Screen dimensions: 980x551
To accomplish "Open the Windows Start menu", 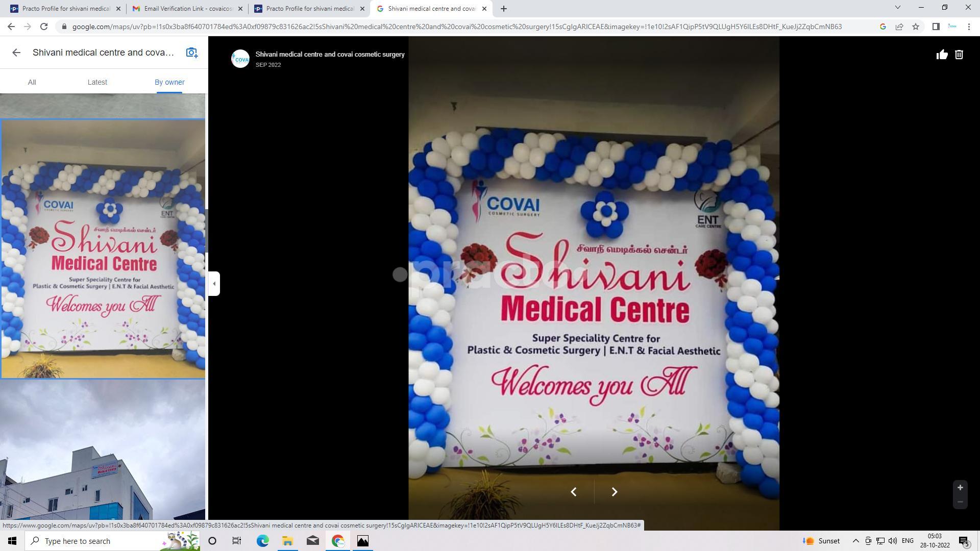I will (x=12, y=541).
